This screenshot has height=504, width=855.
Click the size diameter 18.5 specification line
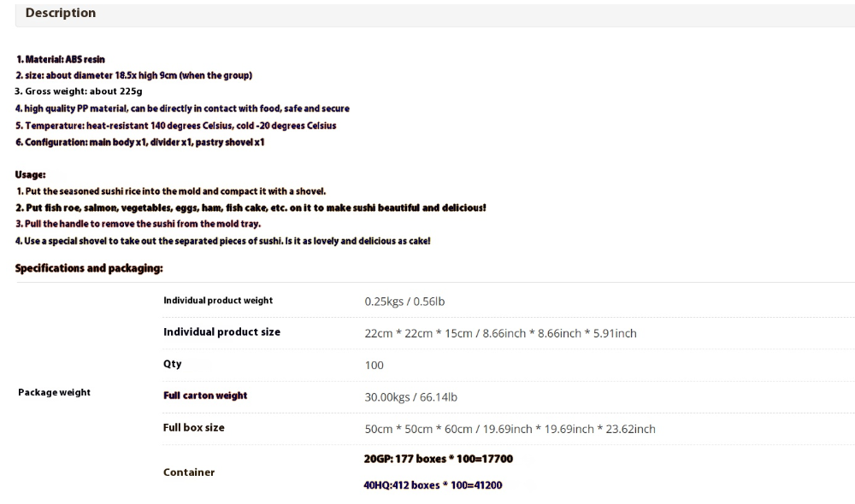[x=133, y=76]
